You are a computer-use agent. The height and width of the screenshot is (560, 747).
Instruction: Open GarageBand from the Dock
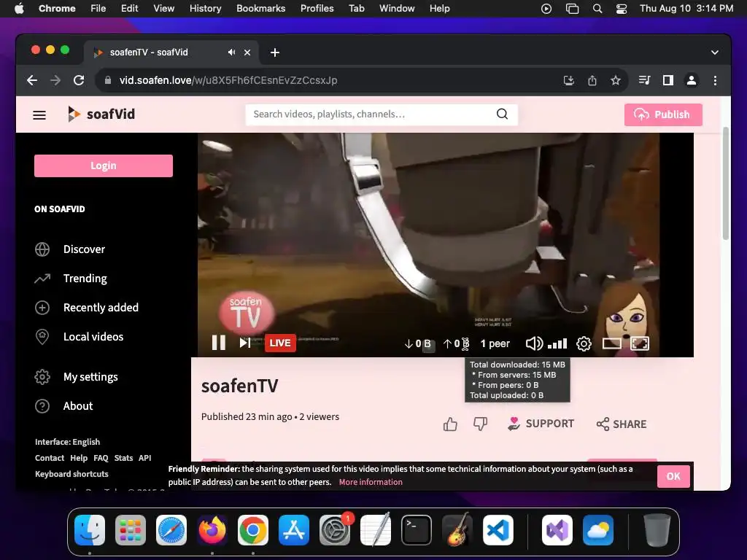(457, 529)
